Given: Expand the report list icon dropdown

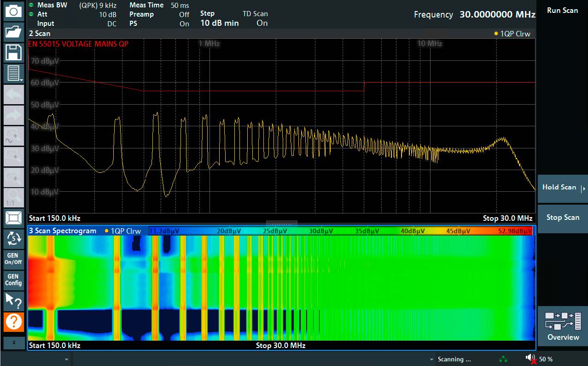Looking at the screenshot, I should [14, 74].
